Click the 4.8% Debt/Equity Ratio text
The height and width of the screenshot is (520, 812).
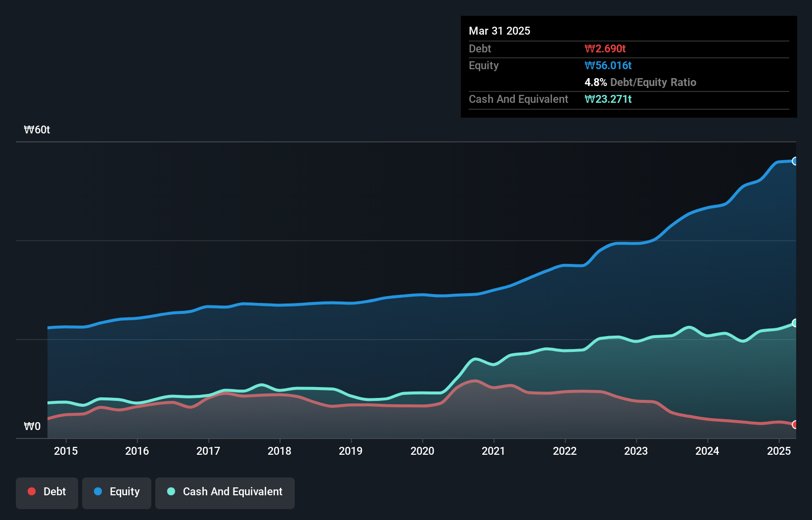point(641,82)
